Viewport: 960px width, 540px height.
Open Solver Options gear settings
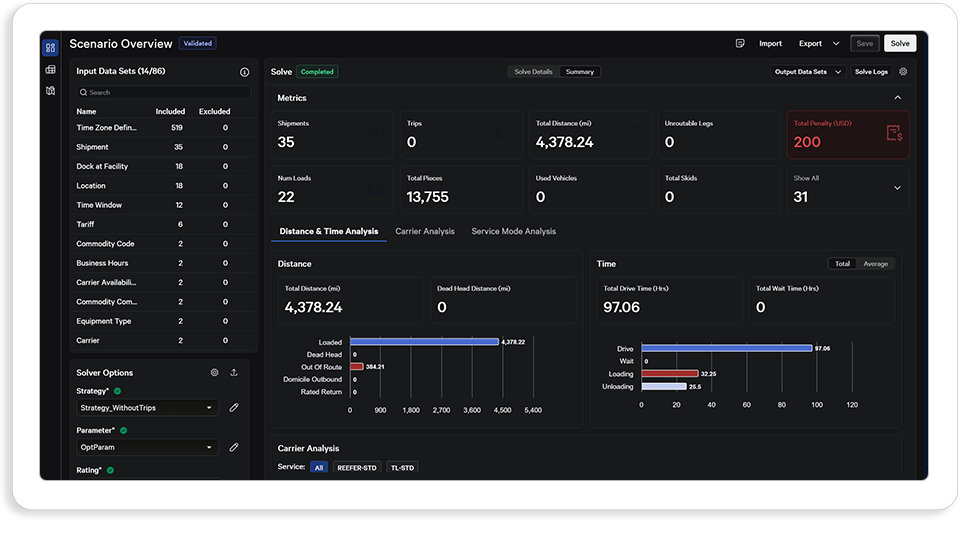(214, 372)
